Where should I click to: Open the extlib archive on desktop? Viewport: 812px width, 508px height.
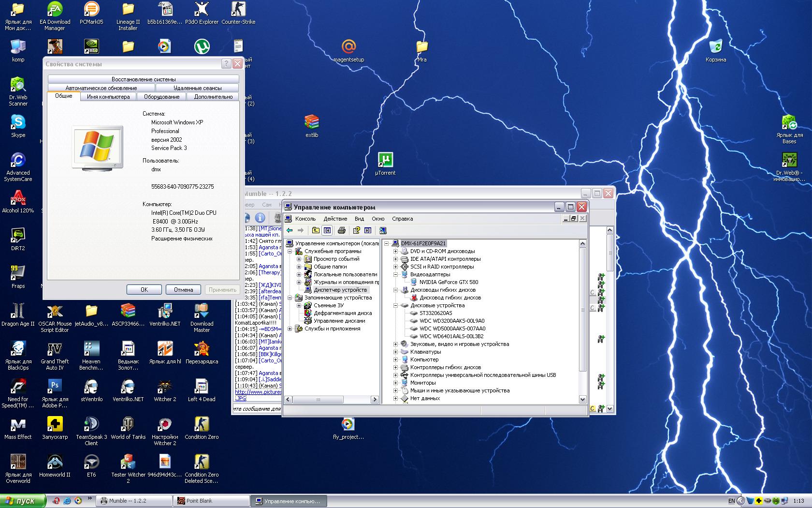312,126
